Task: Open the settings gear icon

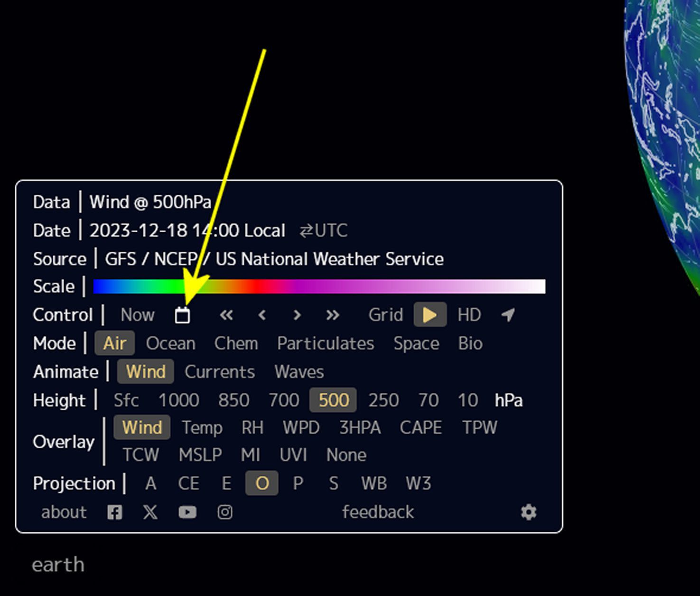Action: [528, 512]
